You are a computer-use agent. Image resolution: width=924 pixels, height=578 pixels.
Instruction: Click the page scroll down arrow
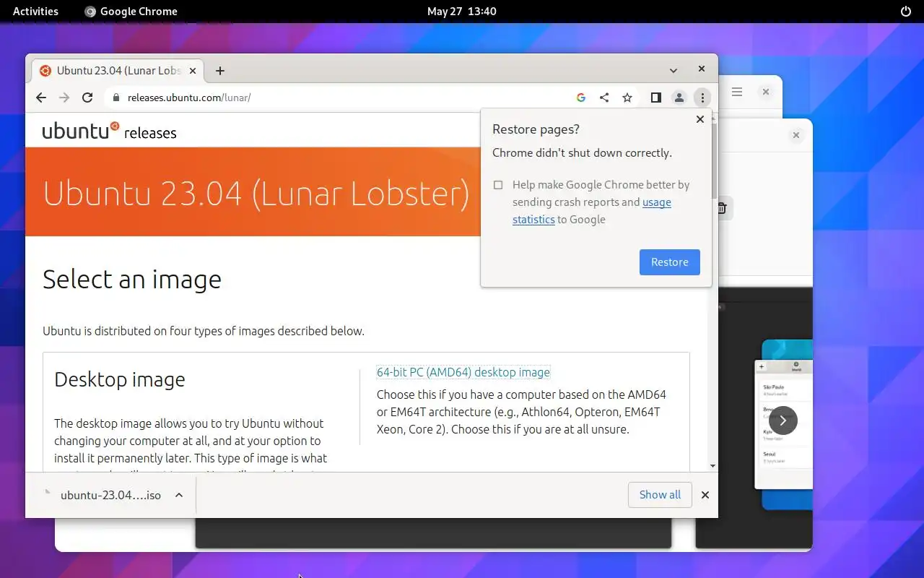713,467
